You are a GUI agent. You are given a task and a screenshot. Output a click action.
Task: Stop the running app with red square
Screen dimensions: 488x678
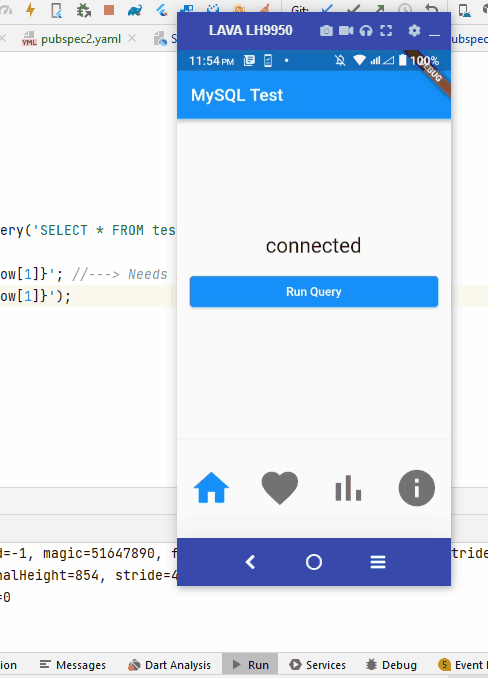tap(109, 10)
